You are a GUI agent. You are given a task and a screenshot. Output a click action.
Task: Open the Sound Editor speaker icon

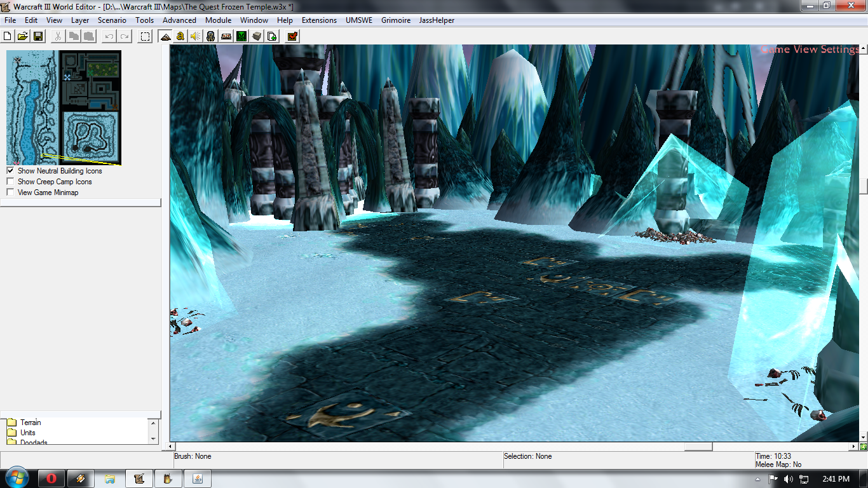click(196, 36)
